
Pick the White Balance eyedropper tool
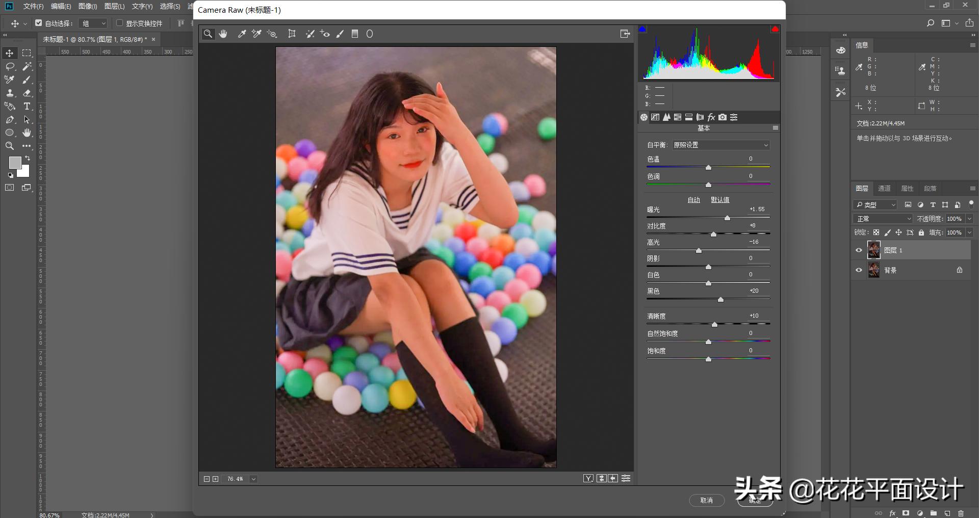[242, 34]
